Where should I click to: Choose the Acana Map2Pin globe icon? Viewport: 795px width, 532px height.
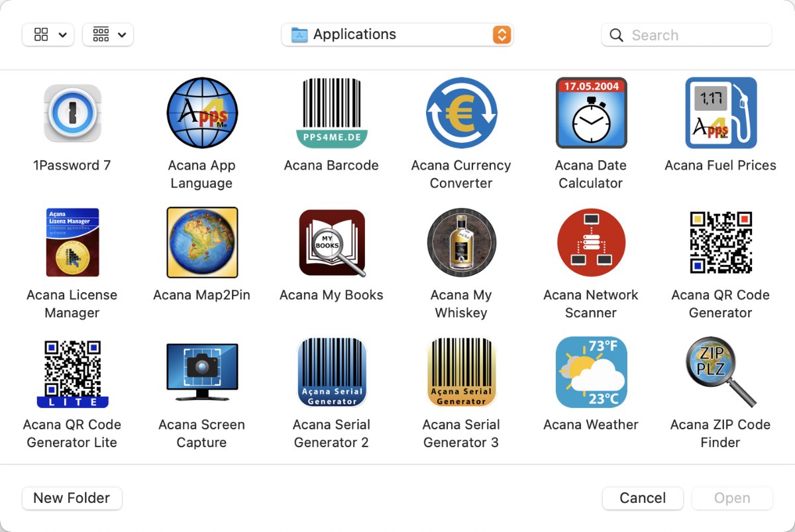click(x=202, y=242)
